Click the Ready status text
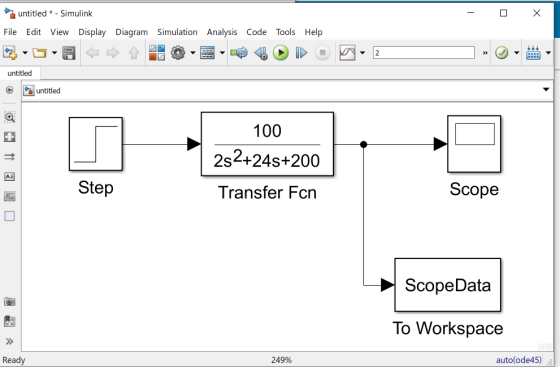 pyautogui.click(x=14, y=360)
